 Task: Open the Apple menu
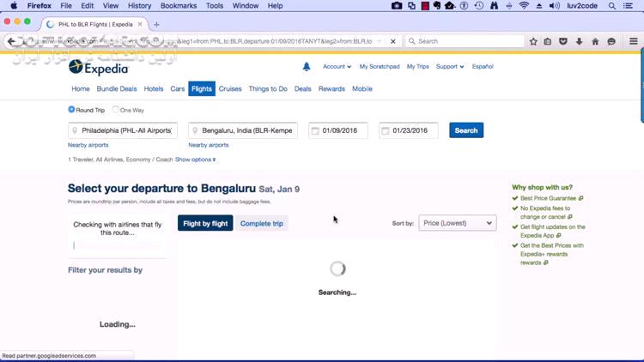[x=14, y=6]
